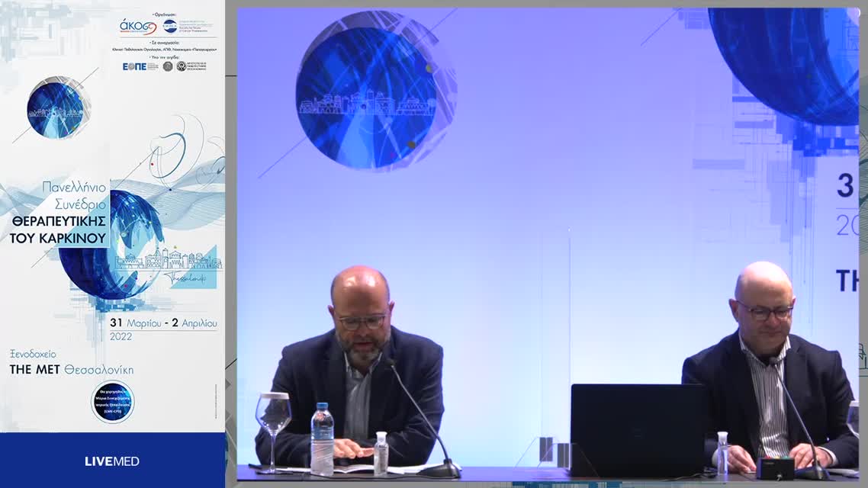Click the "2022" year text
The height and width of the screenshot is (488, 868).
tap(121, 336)
